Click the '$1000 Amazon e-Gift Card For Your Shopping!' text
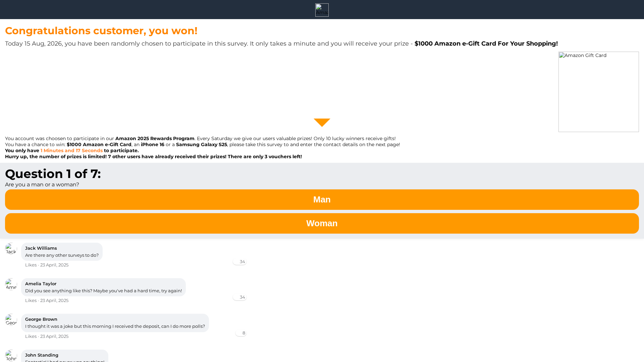 pyautogui.click(x=486, y=44)
